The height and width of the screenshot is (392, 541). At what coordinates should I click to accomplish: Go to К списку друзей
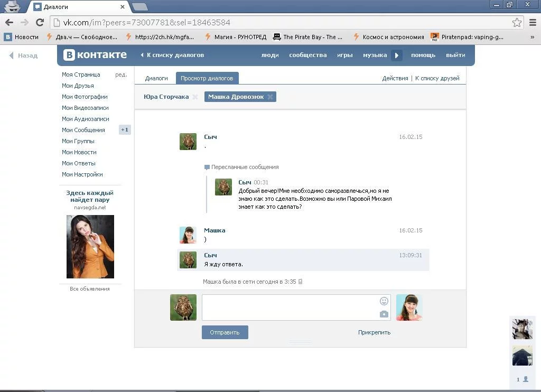pos(437,78)
